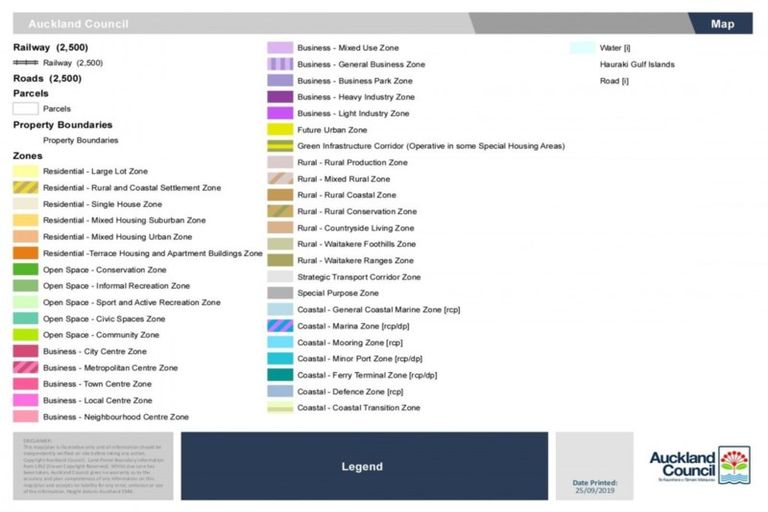
Task: Click the yellow Future Urban Zone swatch
Action: 280,130
